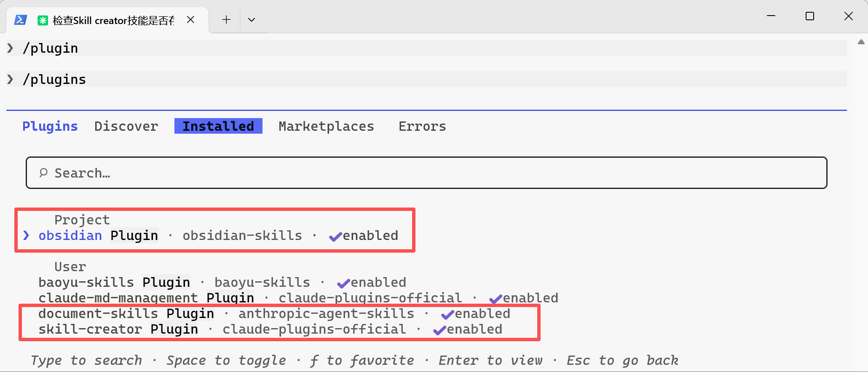Maximize the terminal window
The height and width of the screenshot is (372, 868).
tap(810, 16)
